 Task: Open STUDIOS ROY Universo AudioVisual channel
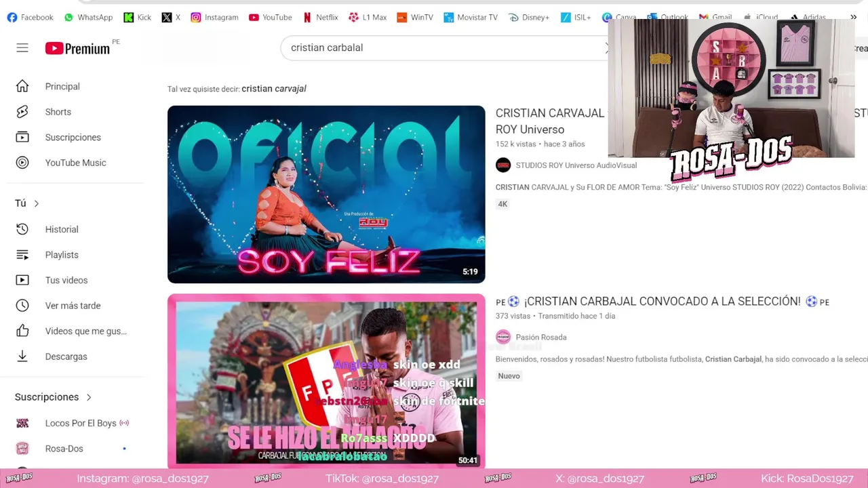point(576,165)
